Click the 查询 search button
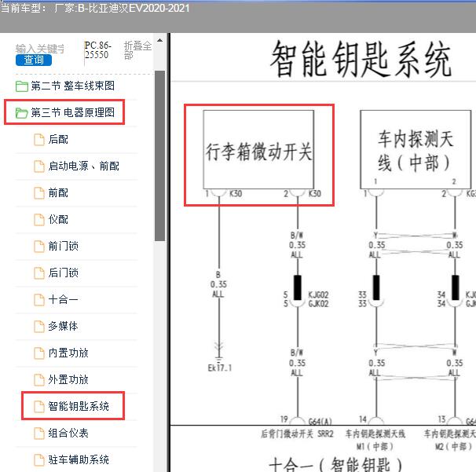 pyautogui.click(x=34, y=60)
